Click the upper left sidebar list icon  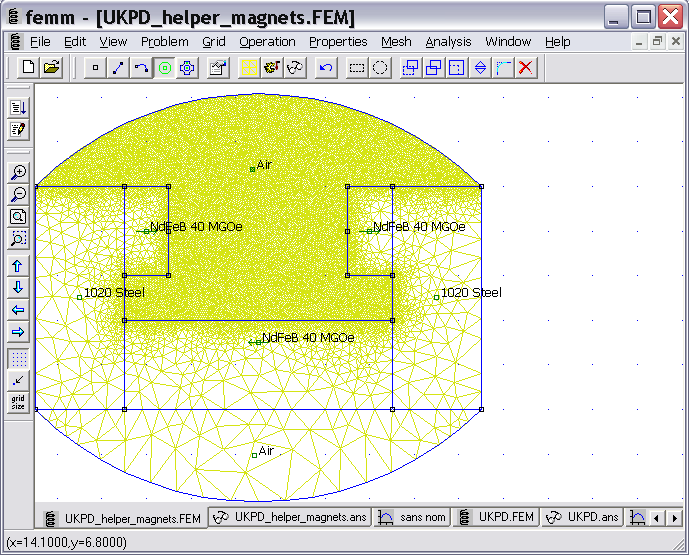[18, 107]
